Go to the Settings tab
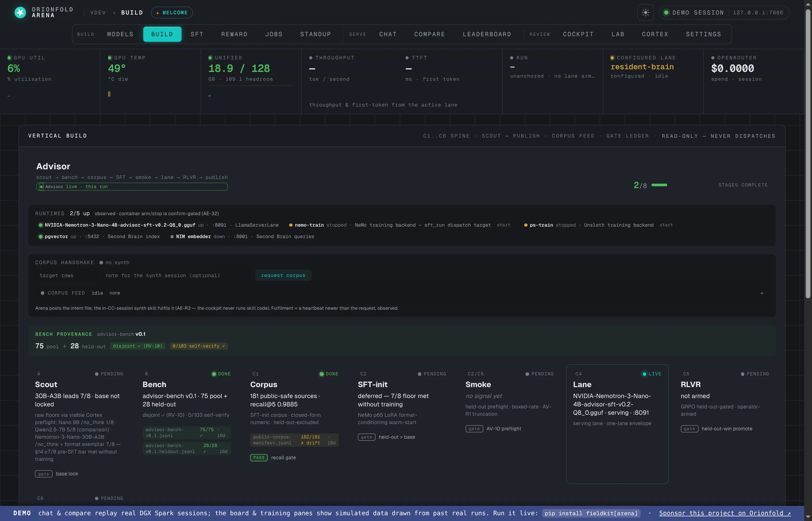 click(703, 34)
